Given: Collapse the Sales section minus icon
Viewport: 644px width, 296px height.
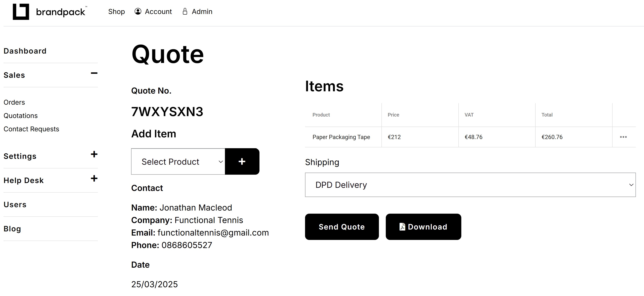Looking at the screenshot, I should click(94, 73).
